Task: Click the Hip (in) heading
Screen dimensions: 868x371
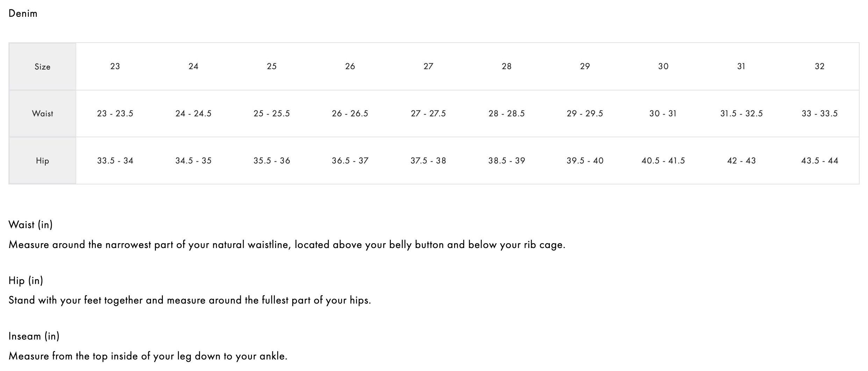Action: point(26,281)
